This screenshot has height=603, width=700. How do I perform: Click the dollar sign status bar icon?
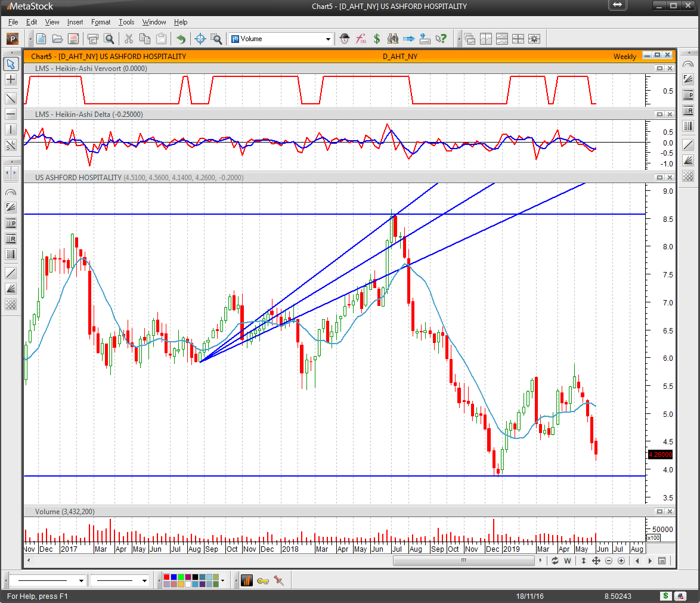665,596
